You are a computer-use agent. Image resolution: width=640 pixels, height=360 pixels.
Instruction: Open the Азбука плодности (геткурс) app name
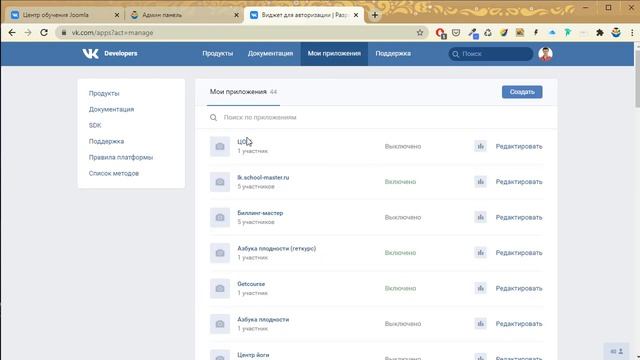[276, 249]
